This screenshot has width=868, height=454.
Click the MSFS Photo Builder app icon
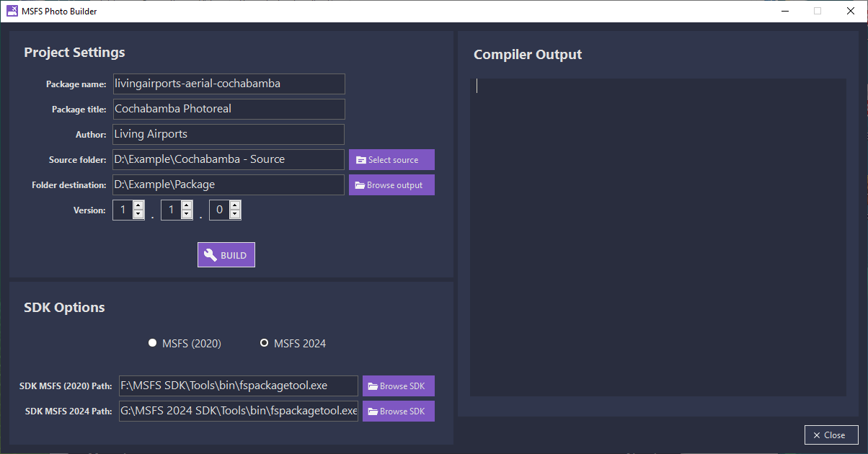click(12, 11)
